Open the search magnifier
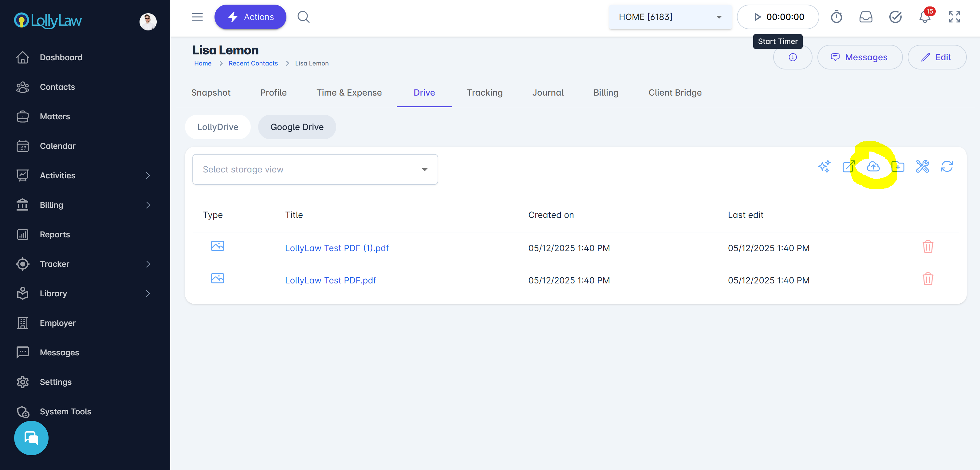The width and height of the screenshot is (980, 470). 303,17
